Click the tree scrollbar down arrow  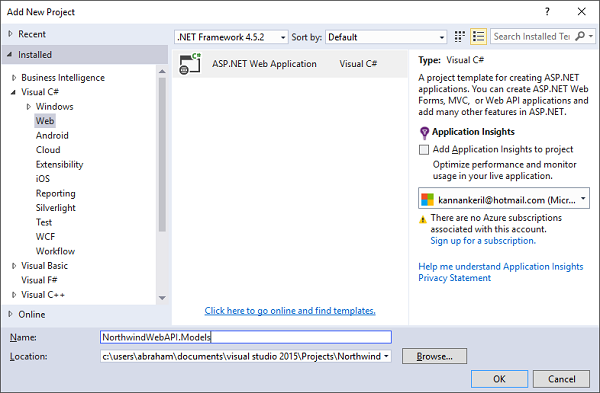(x=162, y=298)
